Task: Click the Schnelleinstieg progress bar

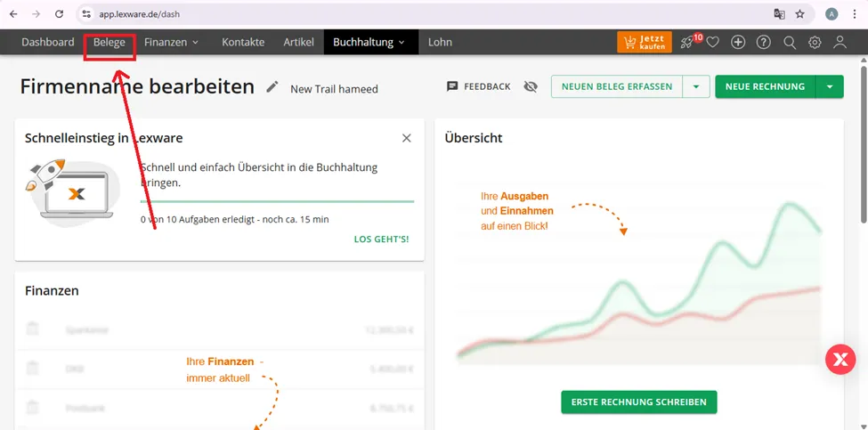Action: pos(278,201)
